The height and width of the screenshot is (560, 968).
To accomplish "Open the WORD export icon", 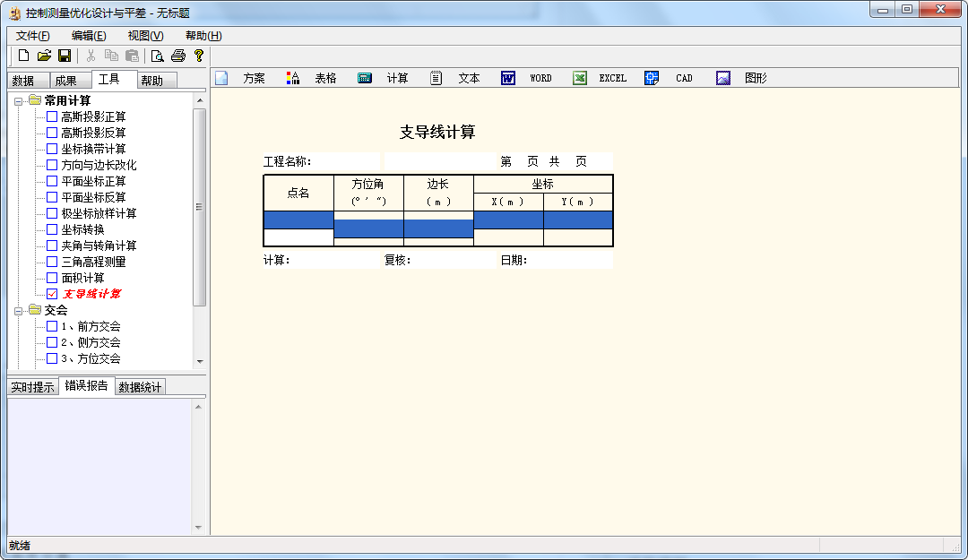I will click(x=508, y=78).
